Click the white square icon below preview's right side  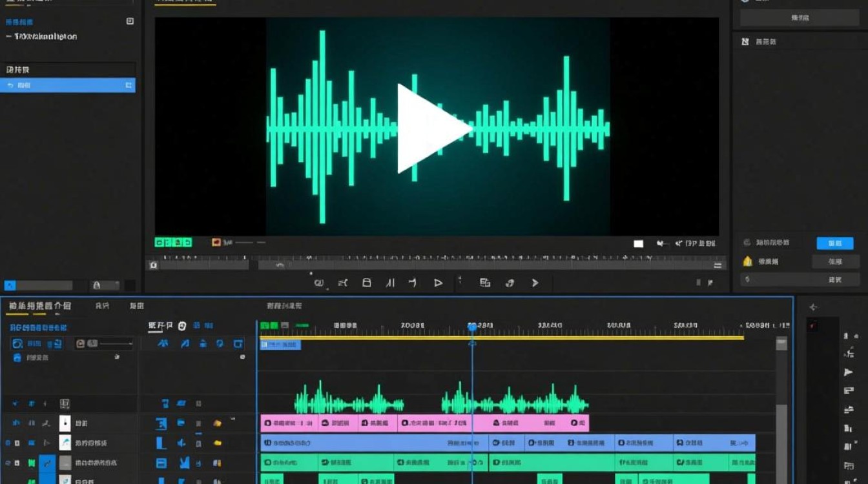coord(638,243)
